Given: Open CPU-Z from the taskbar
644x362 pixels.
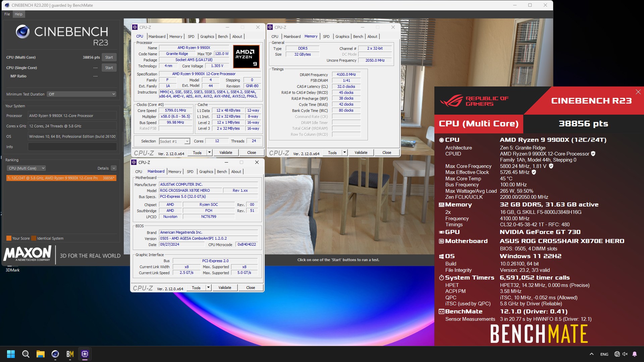Looking at the screenshot, I should pos(85,354).
